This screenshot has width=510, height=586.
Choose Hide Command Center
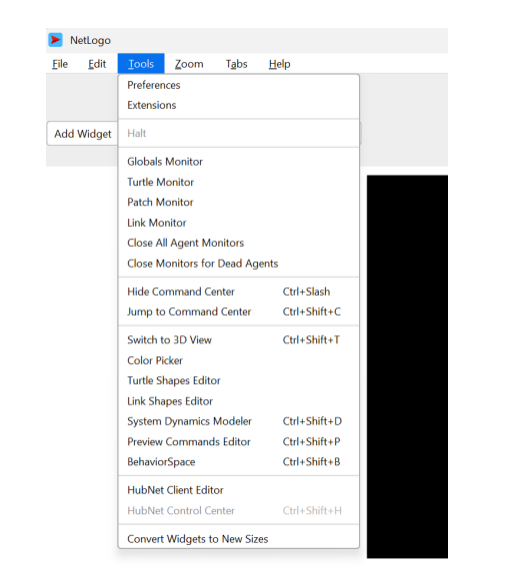(239, 292)
